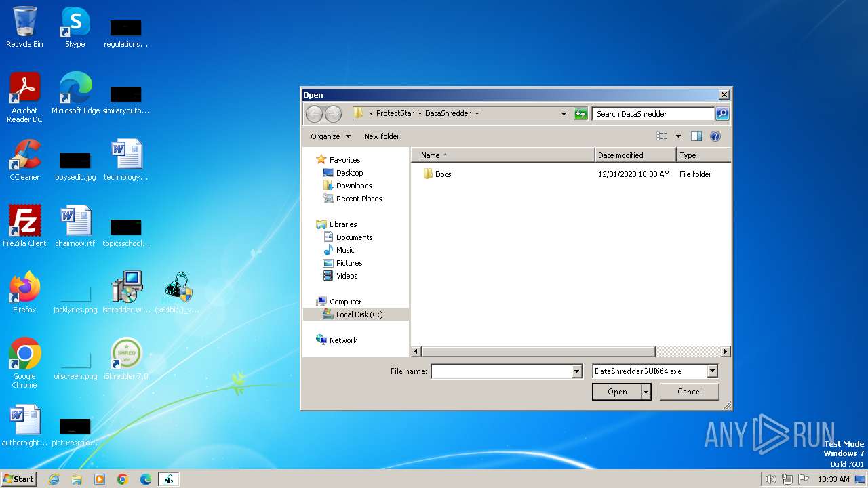Select technology... Word document icon
Screen dimensions: 868x488
126,160
